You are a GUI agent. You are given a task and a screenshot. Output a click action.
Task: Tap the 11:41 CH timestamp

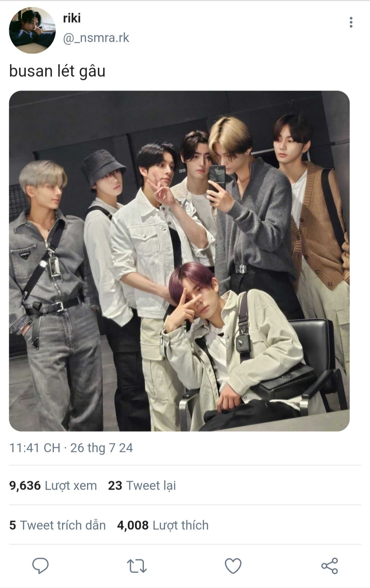pyautogui.click(x=35, y=448)
